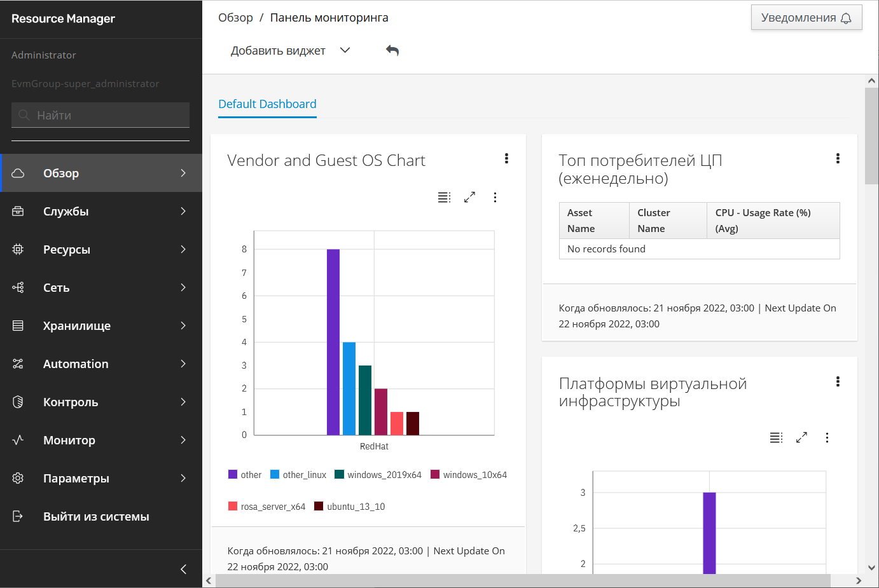Viewport: 879px width, 588px height.
Task: Collapse the sidebar with bottom chevron
Action: [183, 569]
